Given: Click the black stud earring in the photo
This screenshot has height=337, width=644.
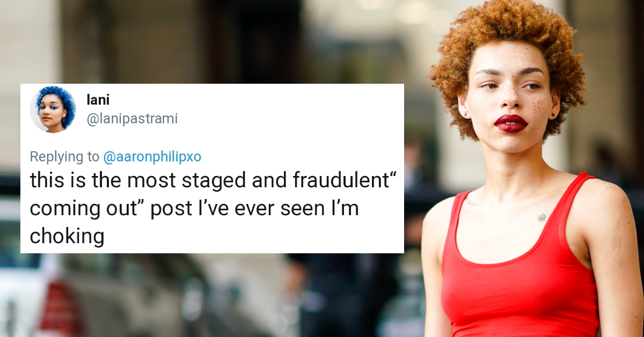Looking at the screenshot, I should 552,114.
